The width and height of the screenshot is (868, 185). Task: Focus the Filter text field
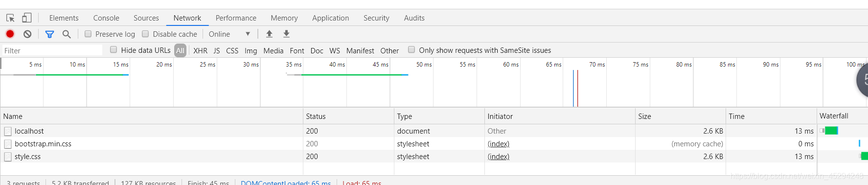[x=52, y=50]
